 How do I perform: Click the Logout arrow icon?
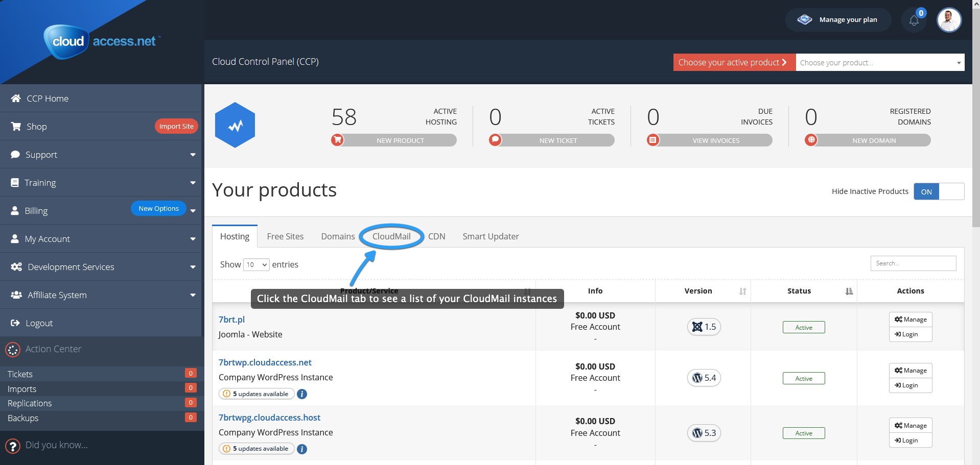(x=15, y=323)
